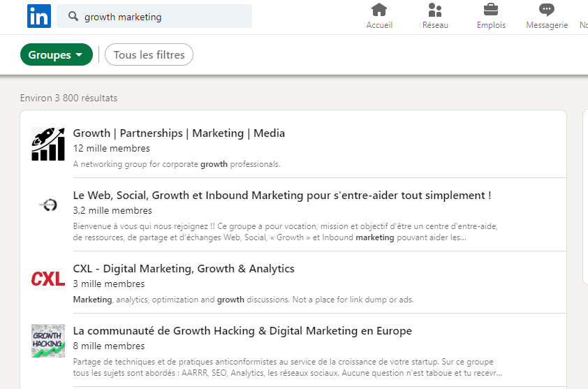This screenshot has width=588, height=389.
Task: Open the Le Web, Social, Growth group link
Action: (281, 196)
